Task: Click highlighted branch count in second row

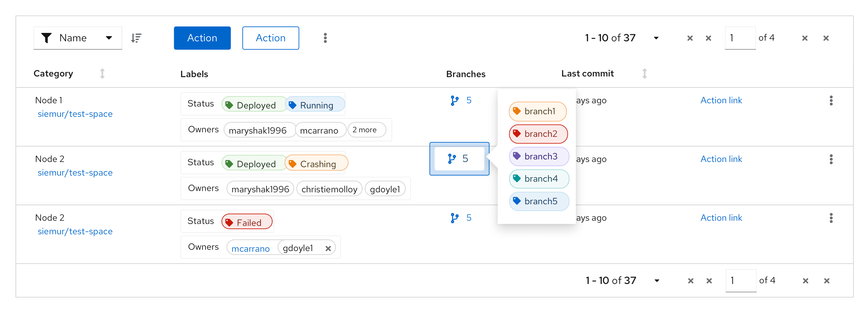Action: coord(459,158)
